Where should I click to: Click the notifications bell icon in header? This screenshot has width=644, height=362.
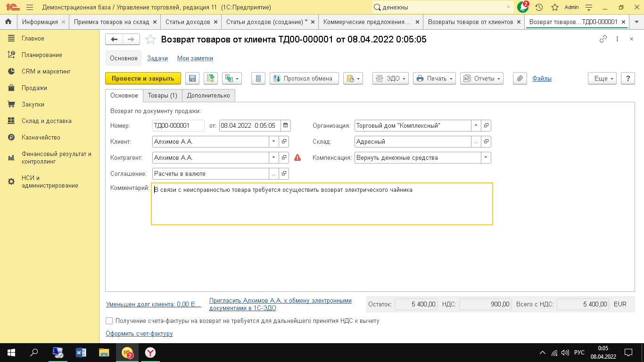click(523, 7)
